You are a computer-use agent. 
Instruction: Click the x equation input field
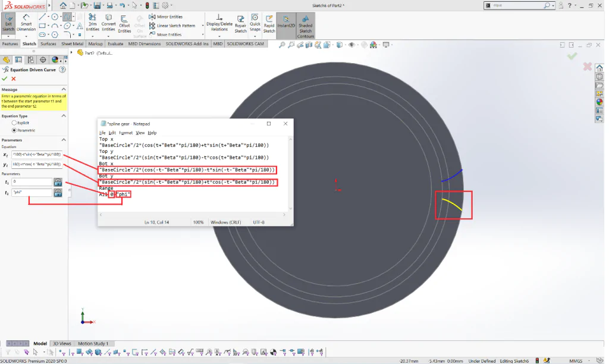coord(37,155)
